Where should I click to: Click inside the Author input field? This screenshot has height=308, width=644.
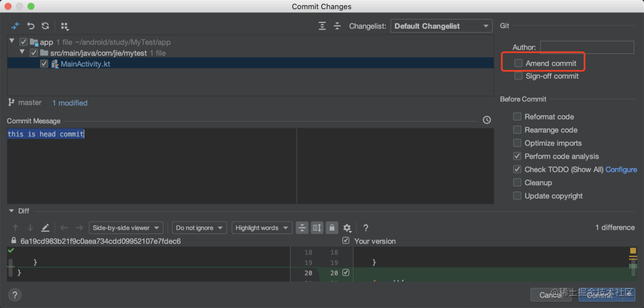(x=587, y=47)
